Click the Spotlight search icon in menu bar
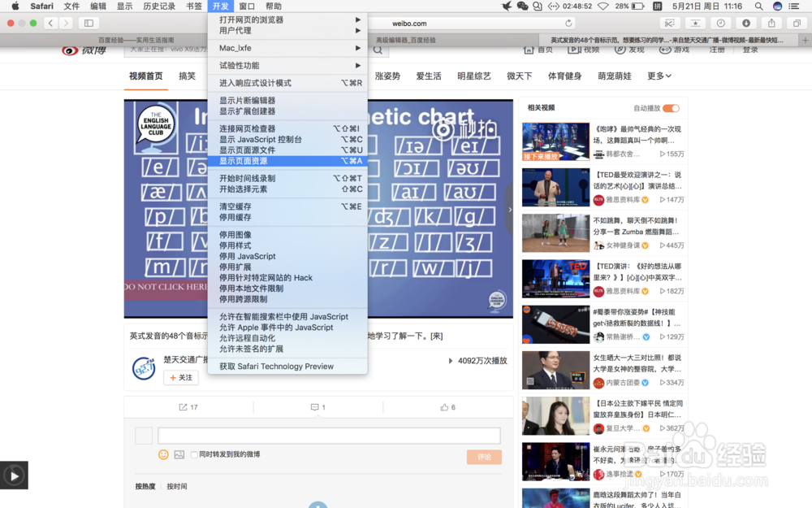Screen dimensions: 812x508 pyautogui.click(x=758, y=7)
